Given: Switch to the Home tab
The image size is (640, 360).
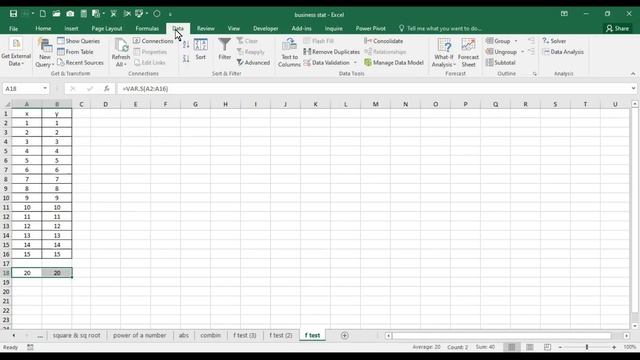Looking at the screenshot, I should coord(43,29).
